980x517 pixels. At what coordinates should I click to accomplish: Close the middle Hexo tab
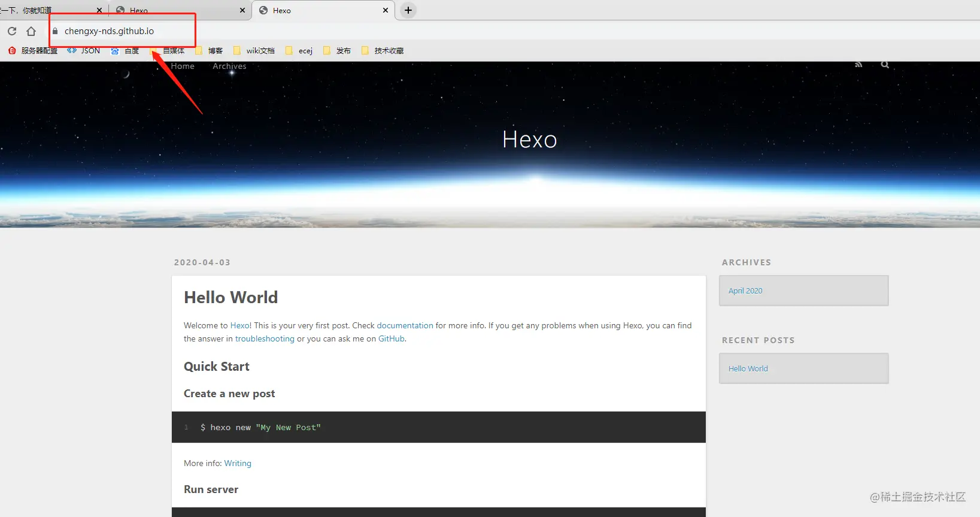242,10
